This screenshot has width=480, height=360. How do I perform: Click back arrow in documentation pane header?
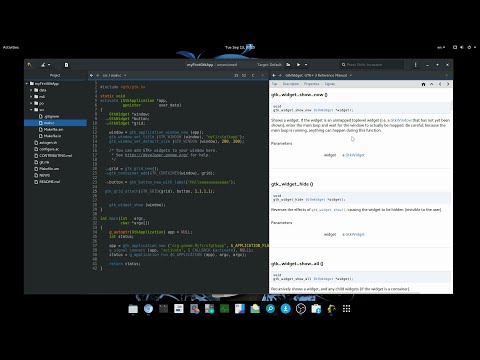274,75
